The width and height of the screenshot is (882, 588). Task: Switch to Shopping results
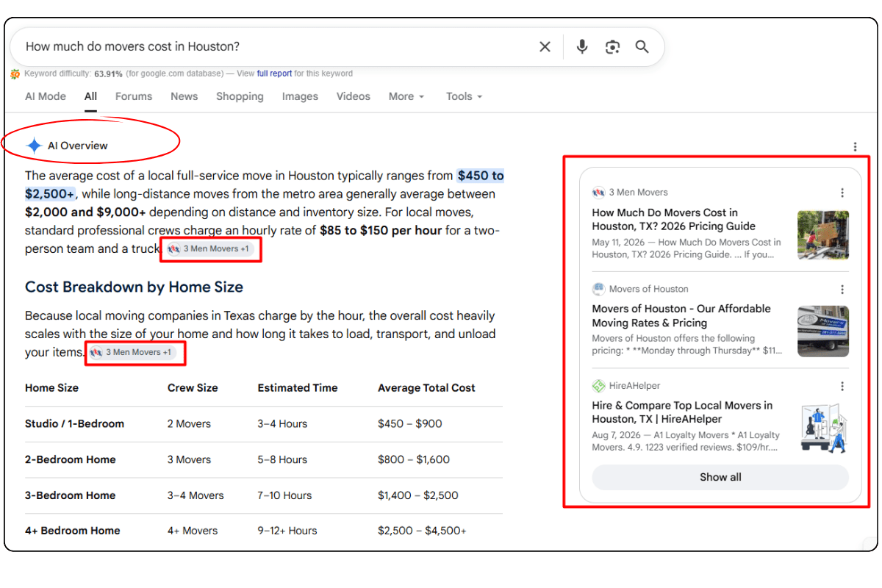point(240,96)
